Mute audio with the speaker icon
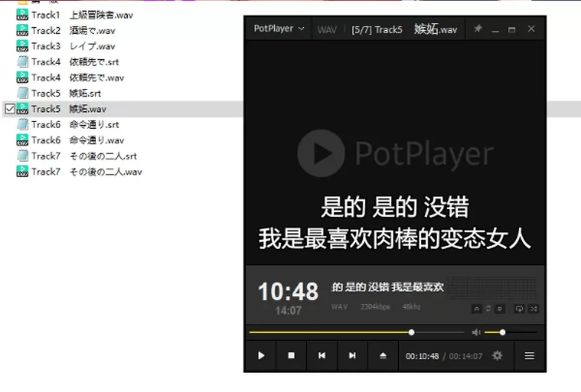This screenshot has width=581, height=392. click(476, 332)
